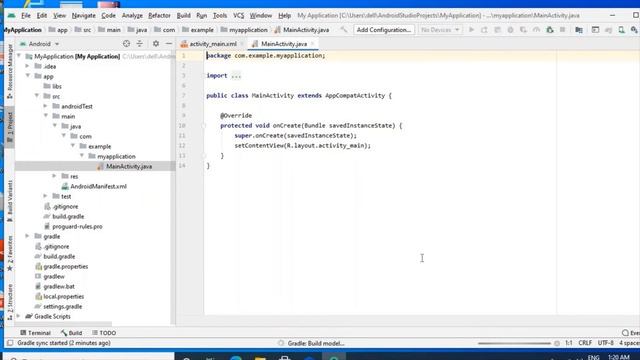Image resolution: width=640 pixels, height=360 pixels.
Task: Toggle the 1: Project side tab
Action: pyautogui.click(x=9, y=127)
